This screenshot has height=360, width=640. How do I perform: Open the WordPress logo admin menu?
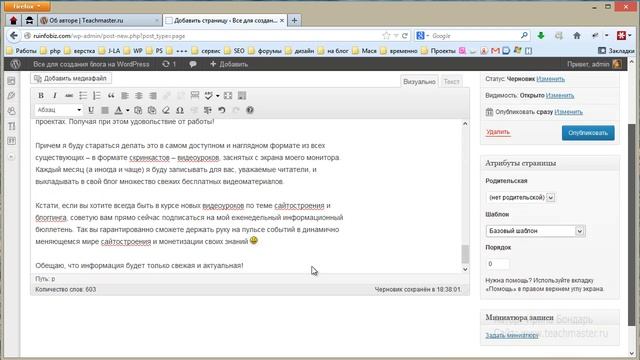[16, 64]
